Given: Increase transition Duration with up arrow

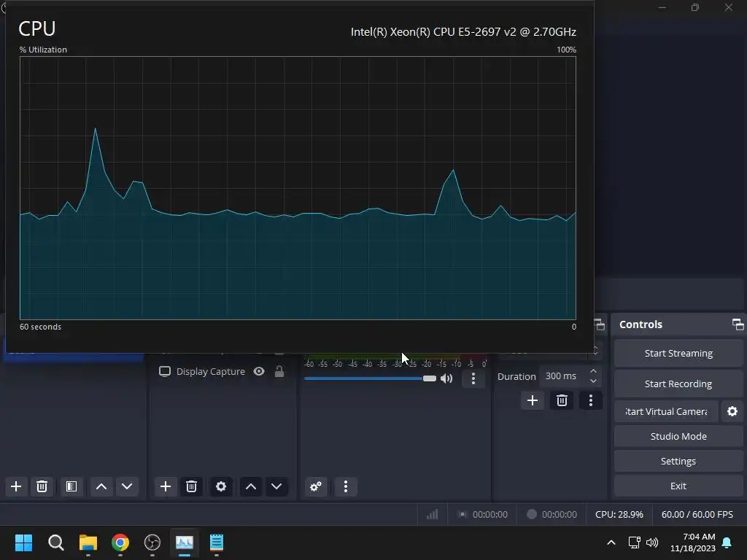Looking at the screenshot, I should [x=593, y=371].
